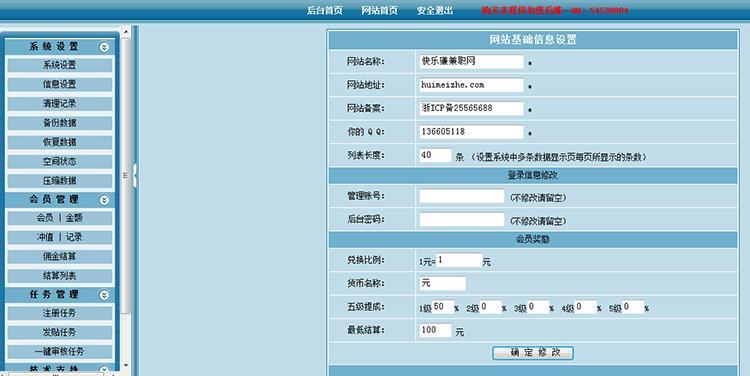
Task: Click 安全退出 to log out
Action: click(435, 11)
